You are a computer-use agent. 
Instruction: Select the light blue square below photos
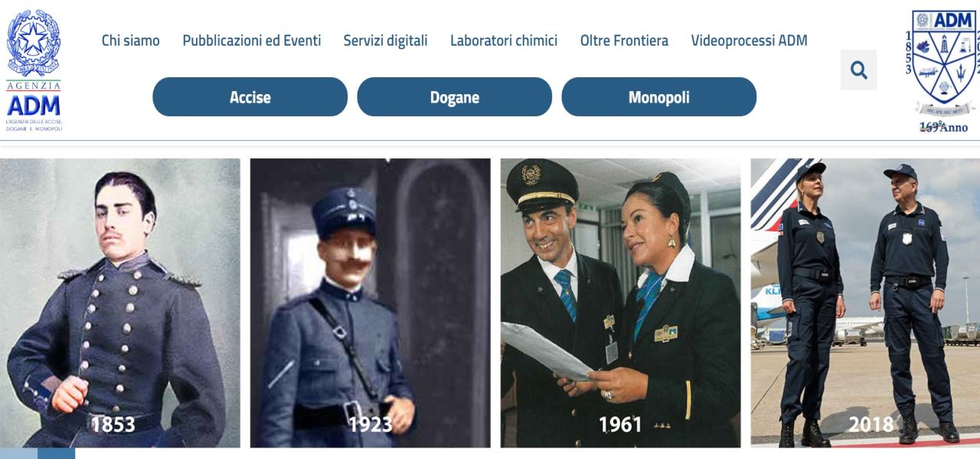18,454
